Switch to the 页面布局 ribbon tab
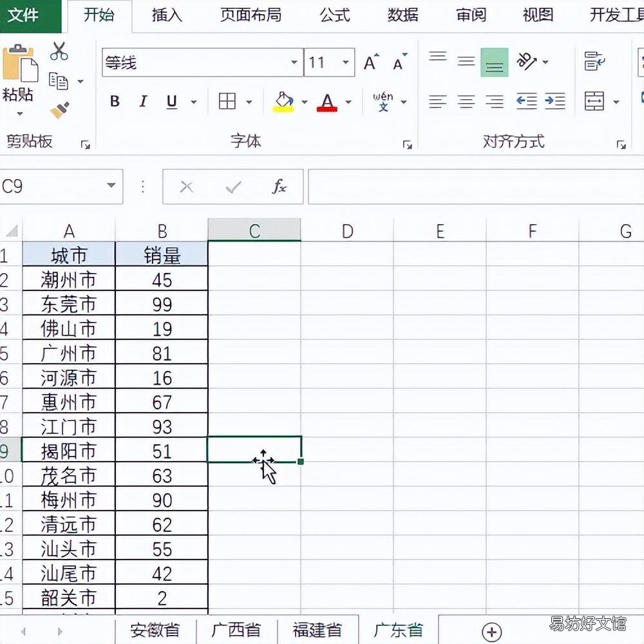Viewport: 644px width, 644px height. (x=251, y=15)
